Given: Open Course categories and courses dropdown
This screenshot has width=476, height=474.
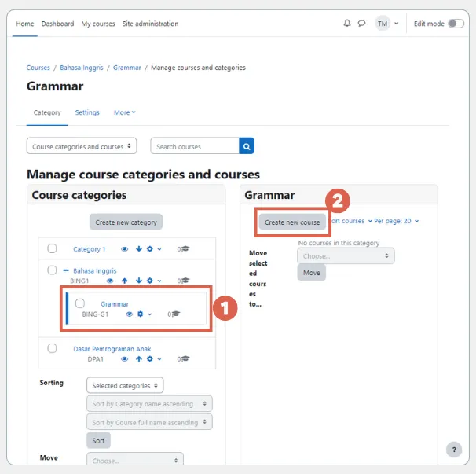Looking at the screenshot, I should click(x=82, y=146).
